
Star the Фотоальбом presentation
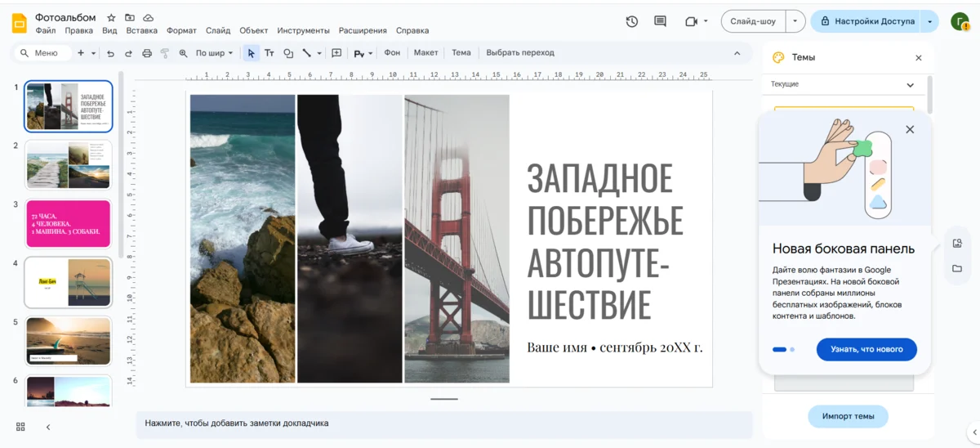[111, 17]
